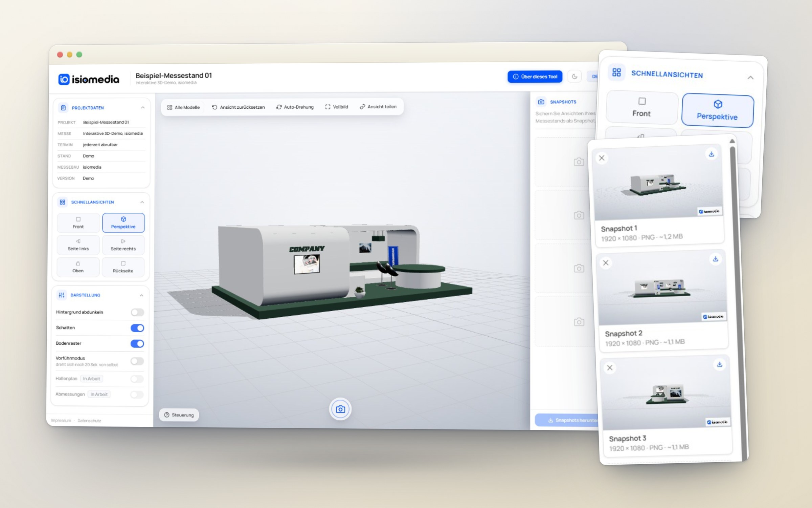Switch to Seite rechts view

[123, 245]
